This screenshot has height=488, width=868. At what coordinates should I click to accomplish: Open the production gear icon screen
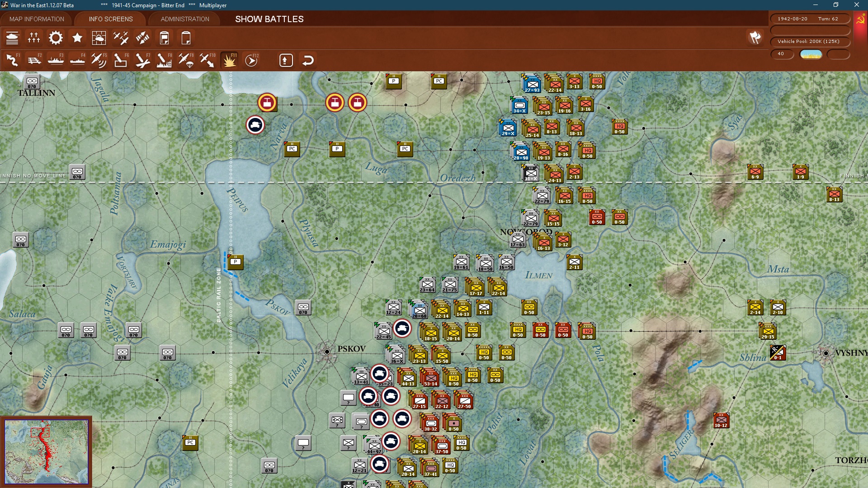(x=56, y=38)
